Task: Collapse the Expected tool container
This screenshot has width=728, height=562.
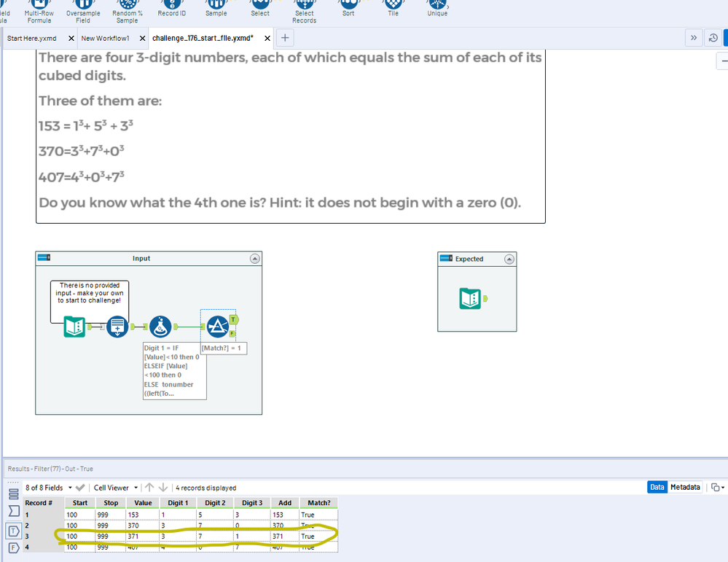Action: pos(509,259)
